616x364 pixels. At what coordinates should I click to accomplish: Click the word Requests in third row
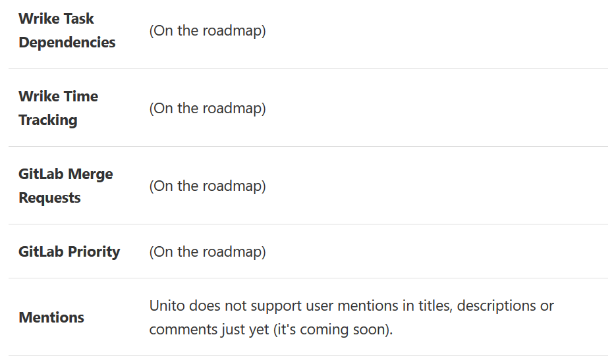tap(49, 198)
